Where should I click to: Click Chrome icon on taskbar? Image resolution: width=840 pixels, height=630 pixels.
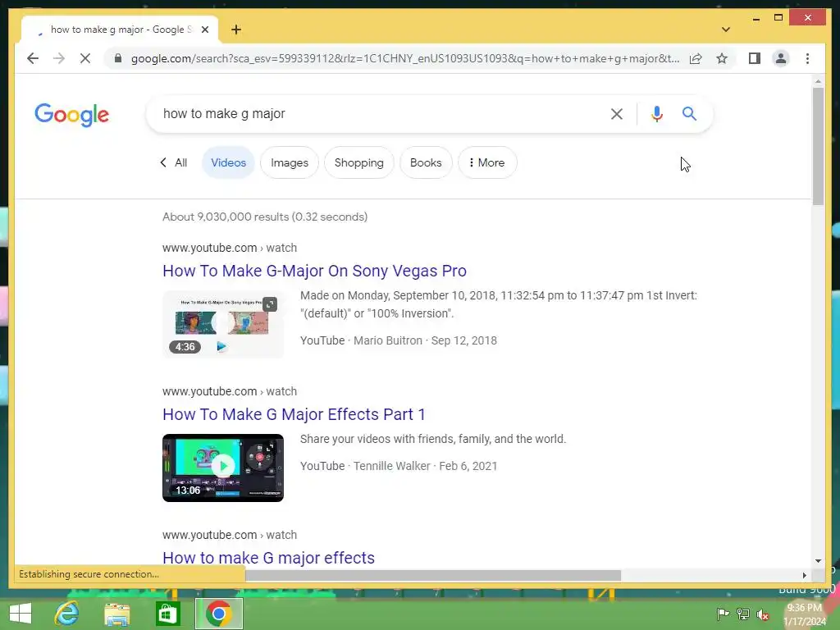(218, 614)
